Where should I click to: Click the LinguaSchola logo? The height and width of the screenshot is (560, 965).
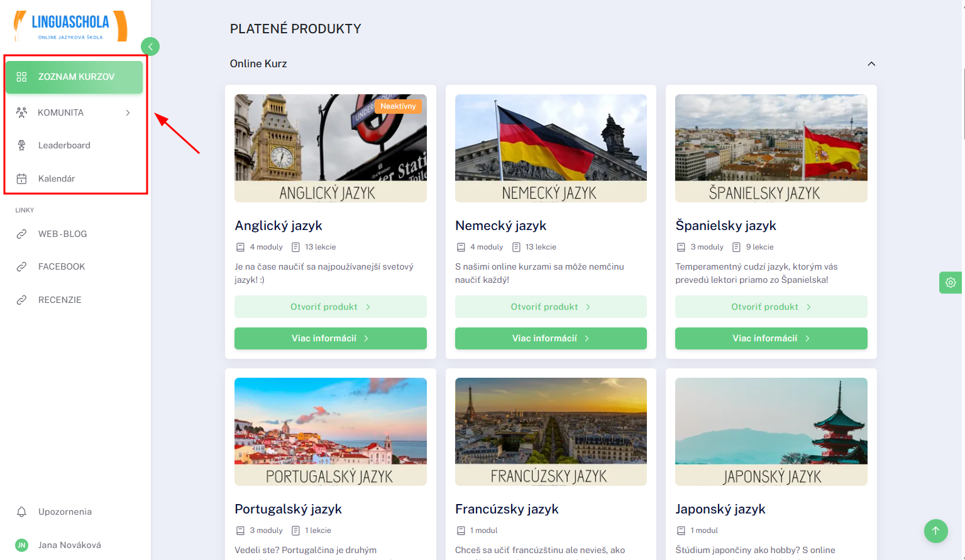(70, 26)
